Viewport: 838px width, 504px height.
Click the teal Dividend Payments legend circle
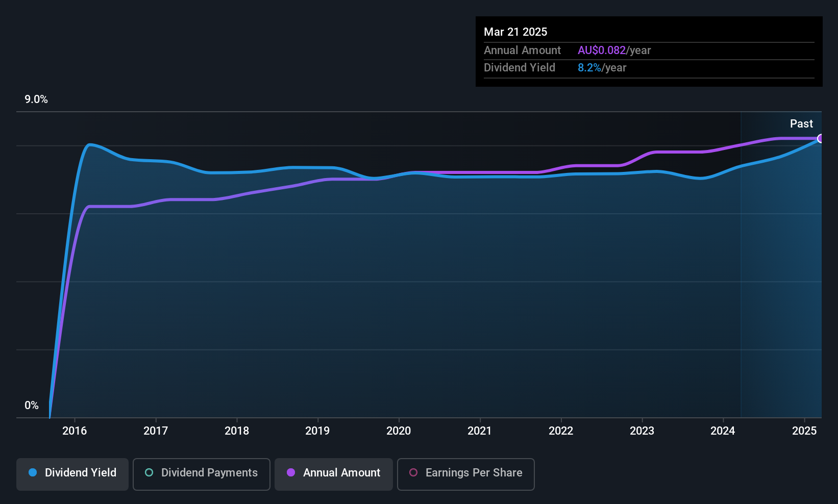pos(149,472)
